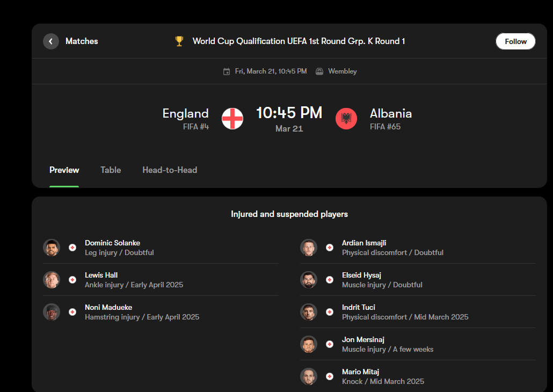Open Noni Madueke's player photo
The width and height of the screenshot is (553, 392).
pos(52,312)
